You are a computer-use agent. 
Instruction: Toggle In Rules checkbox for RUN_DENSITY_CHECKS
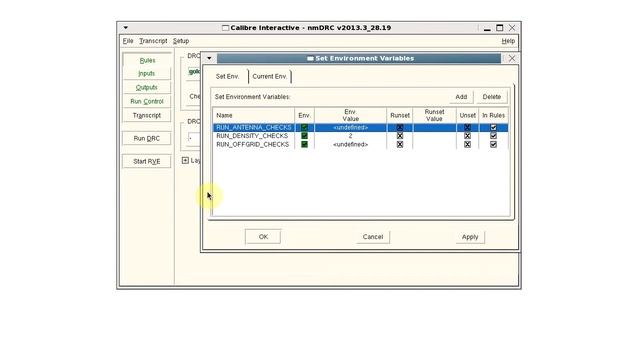point(493,136)
